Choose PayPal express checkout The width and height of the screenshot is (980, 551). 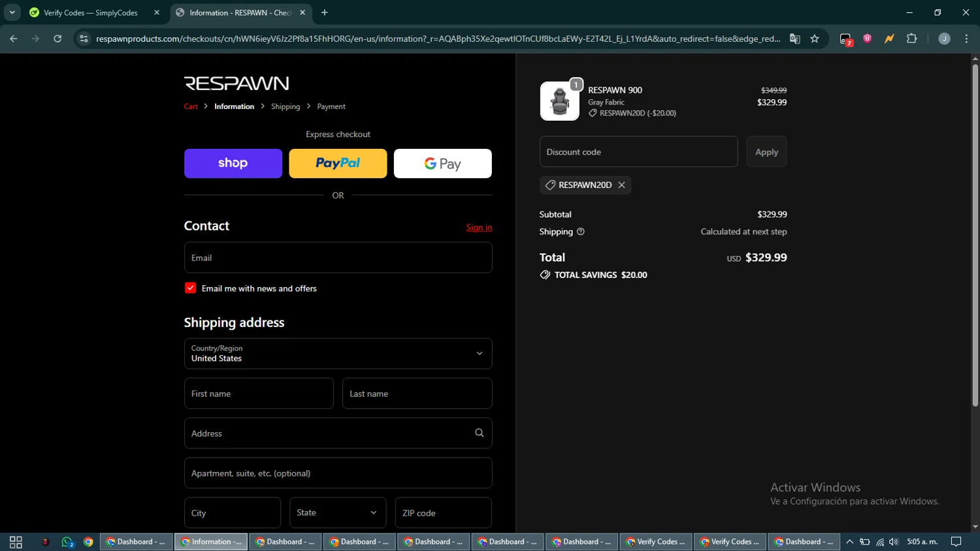338,163
